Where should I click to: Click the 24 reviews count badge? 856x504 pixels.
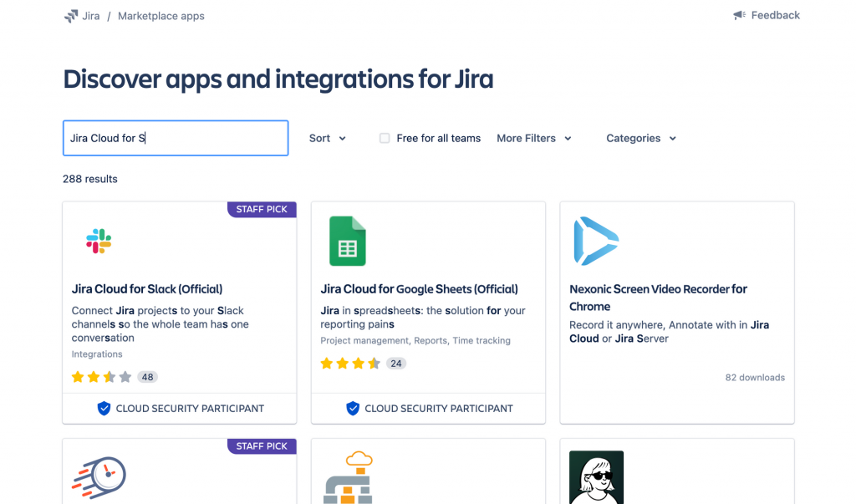click(x=396, y=363)
